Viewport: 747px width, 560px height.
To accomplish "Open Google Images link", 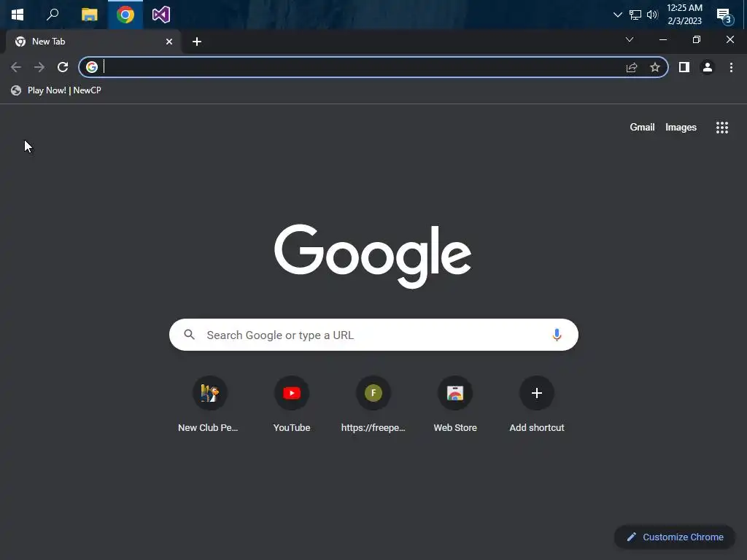I will point(681,127).
